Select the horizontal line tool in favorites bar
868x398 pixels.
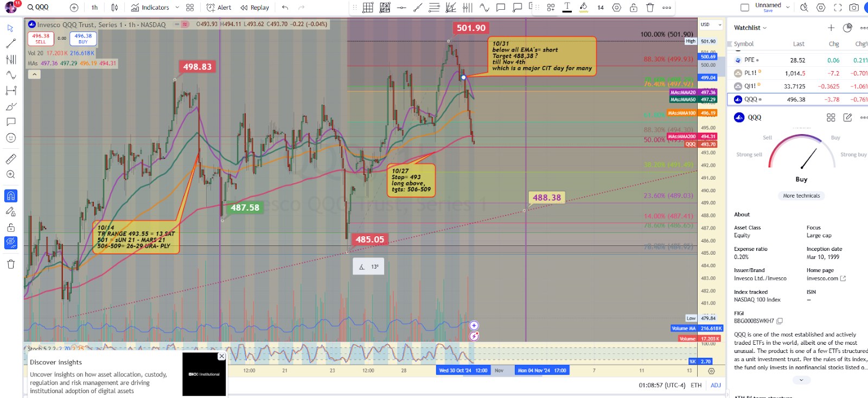pos(401,8)
